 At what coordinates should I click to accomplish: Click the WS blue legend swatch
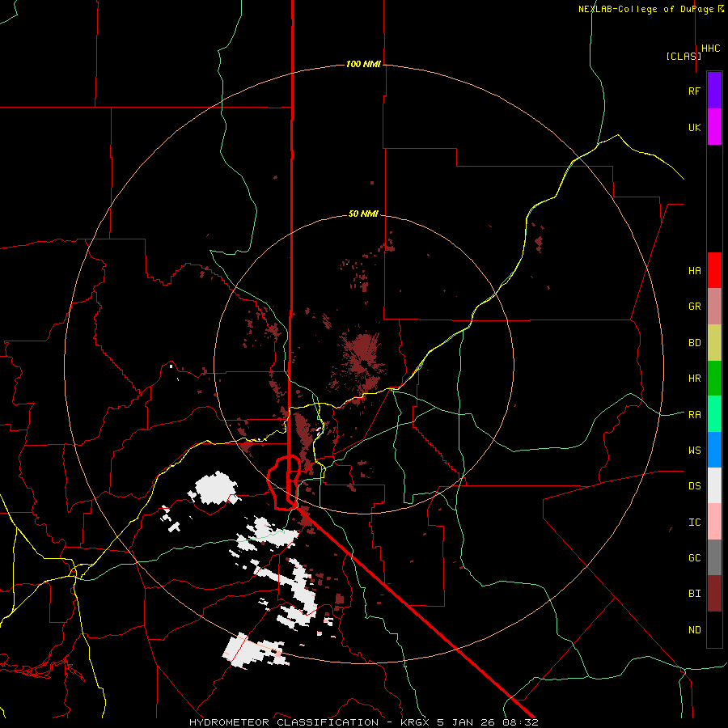[714, 450]
